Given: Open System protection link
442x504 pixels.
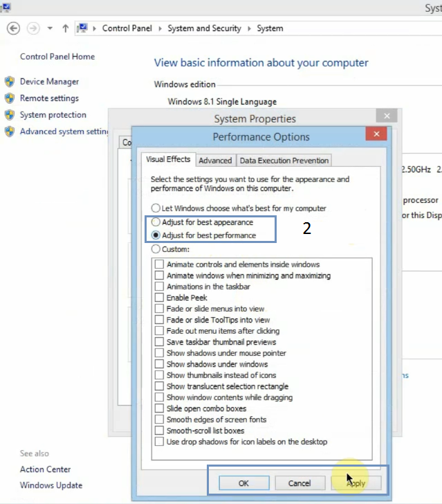Looking at the screenshot, I should pyautogui.click(x=53, y=115).
